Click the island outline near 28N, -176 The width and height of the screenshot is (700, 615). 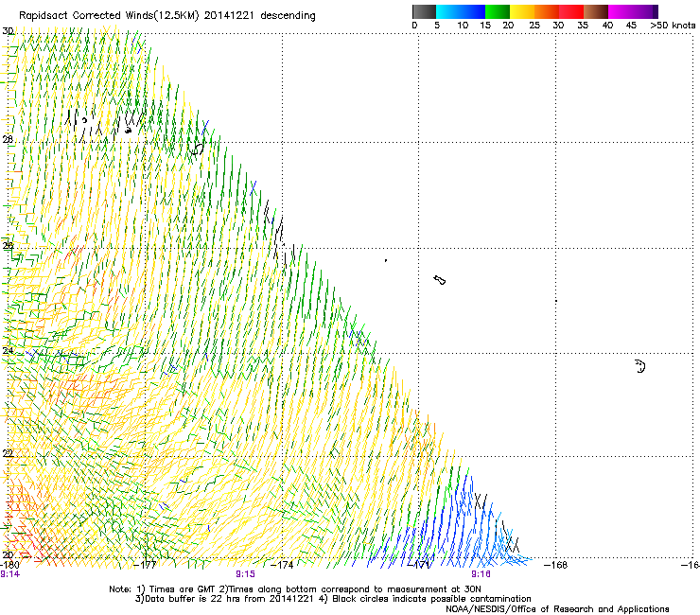[x=197, y=149]
